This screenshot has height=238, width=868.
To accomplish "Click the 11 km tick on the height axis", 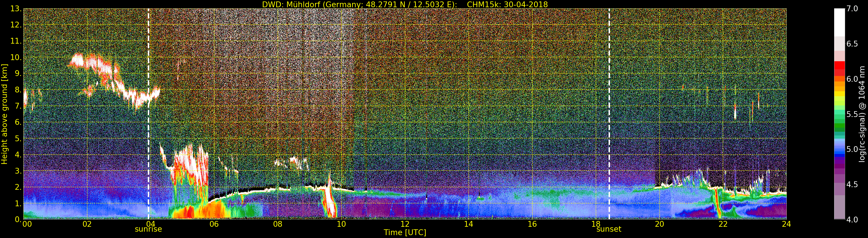I will pos(16,41).
